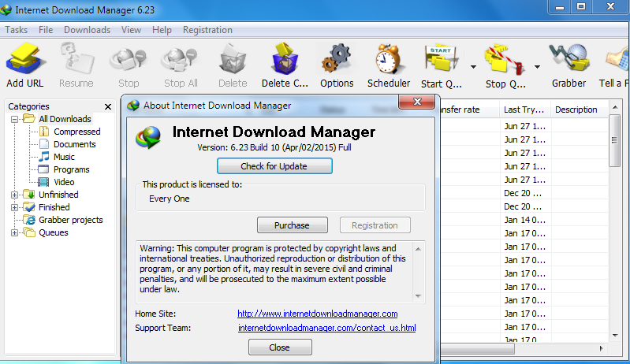Image resolution: width=630 pixels, height=364 pixels.
Task: Collapse the All Downloads tree node
Action: 14,119
